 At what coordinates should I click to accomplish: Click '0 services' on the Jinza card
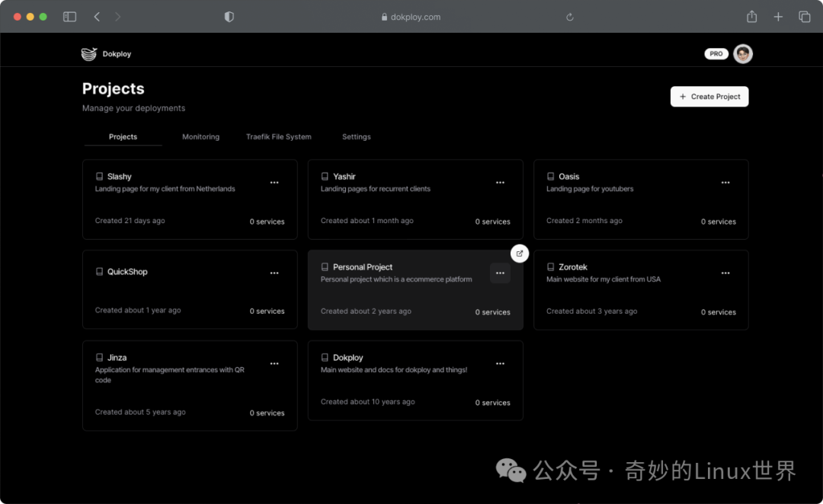[x=267, y=413]
